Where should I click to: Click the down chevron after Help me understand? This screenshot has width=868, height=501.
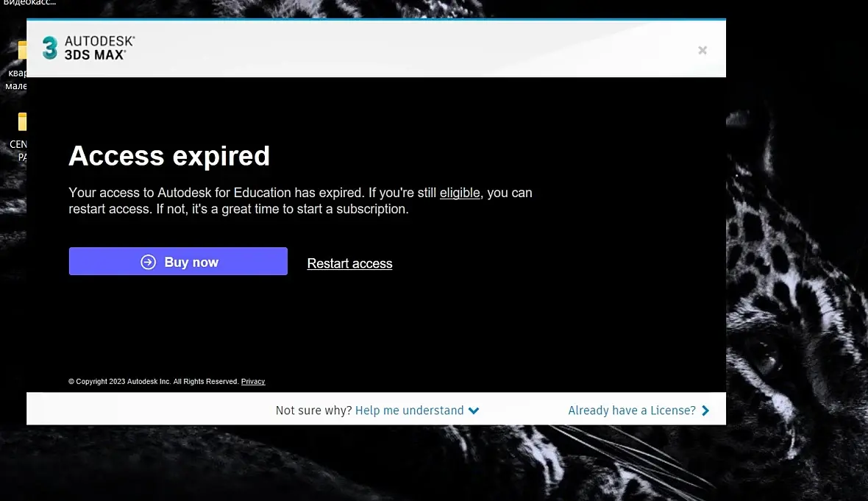[474, 411]
